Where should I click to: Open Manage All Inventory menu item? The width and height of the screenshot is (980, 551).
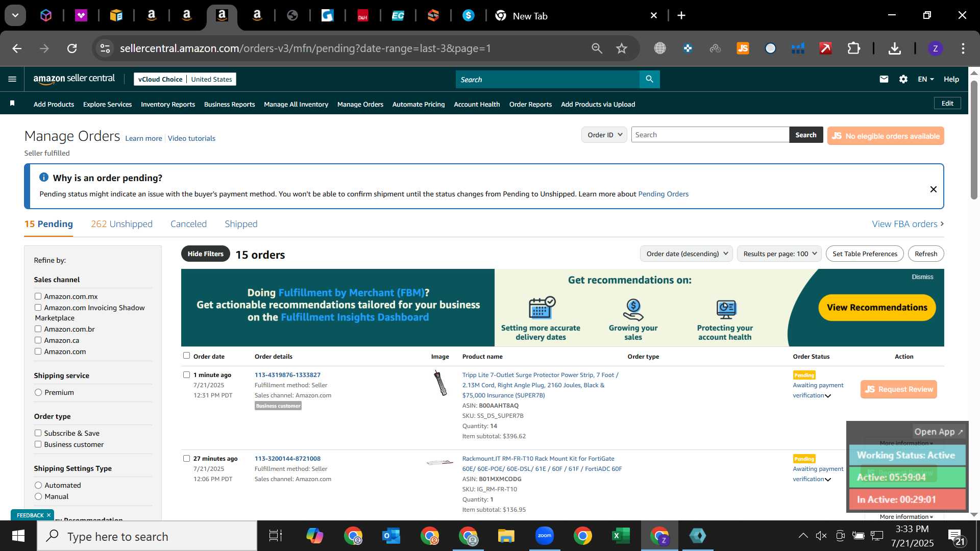(296, 104)
